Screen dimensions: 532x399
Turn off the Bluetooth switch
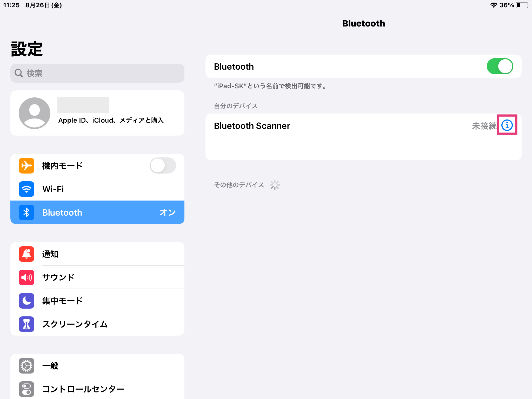[x=500, y=66]
